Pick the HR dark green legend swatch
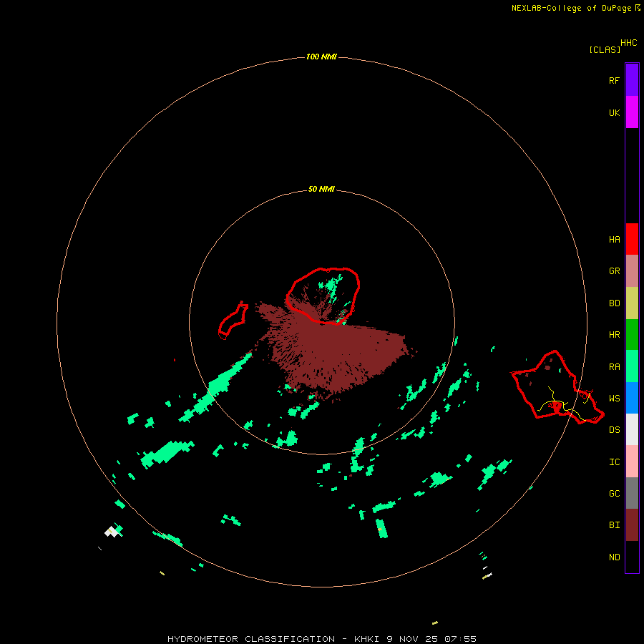Image resolution: width=644 pixels, height=644 pixels. click(x=632, y=335)
